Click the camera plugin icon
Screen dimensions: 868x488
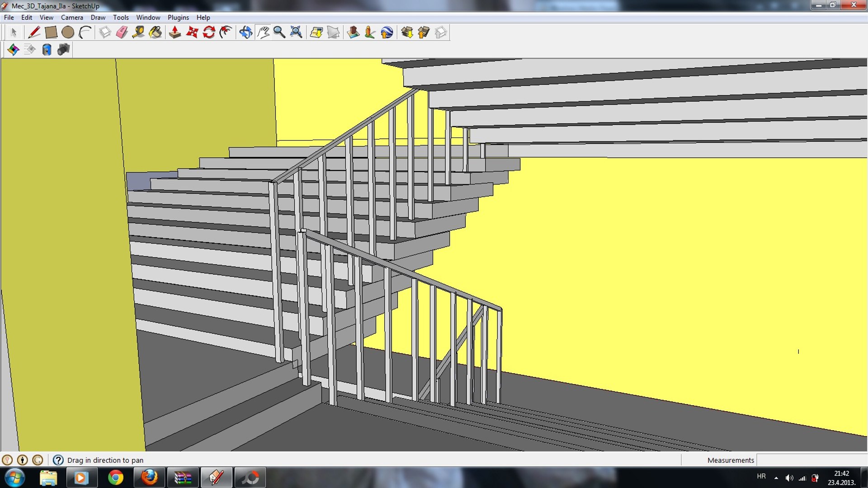coord(63,49)
